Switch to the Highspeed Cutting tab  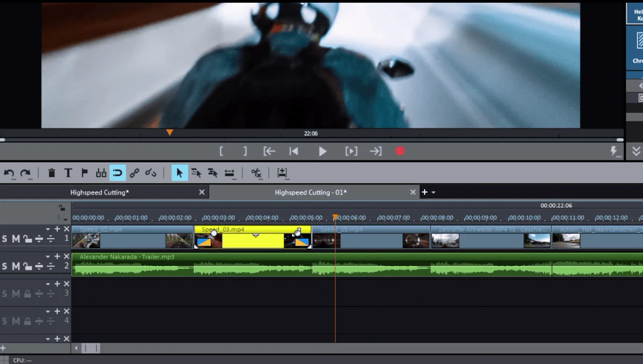tap(99, 192)
